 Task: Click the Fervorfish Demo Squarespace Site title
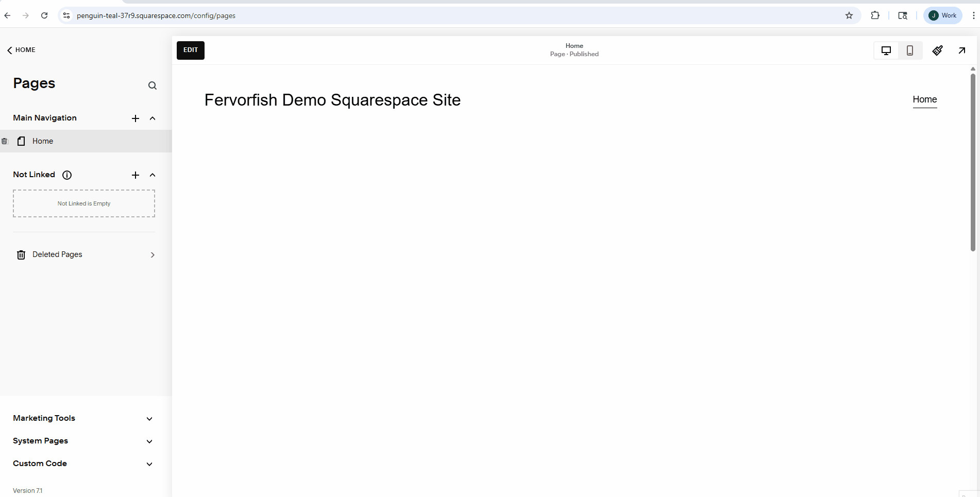332,100
